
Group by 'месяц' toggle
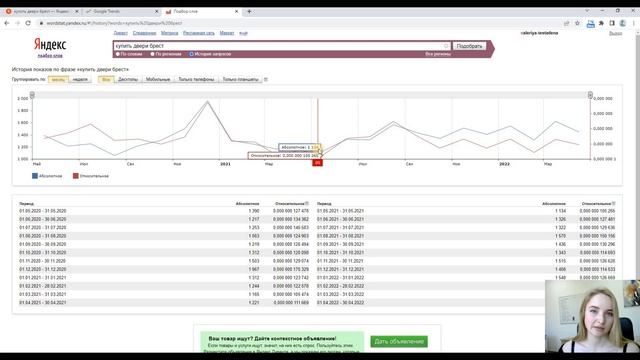pos(58,80)
